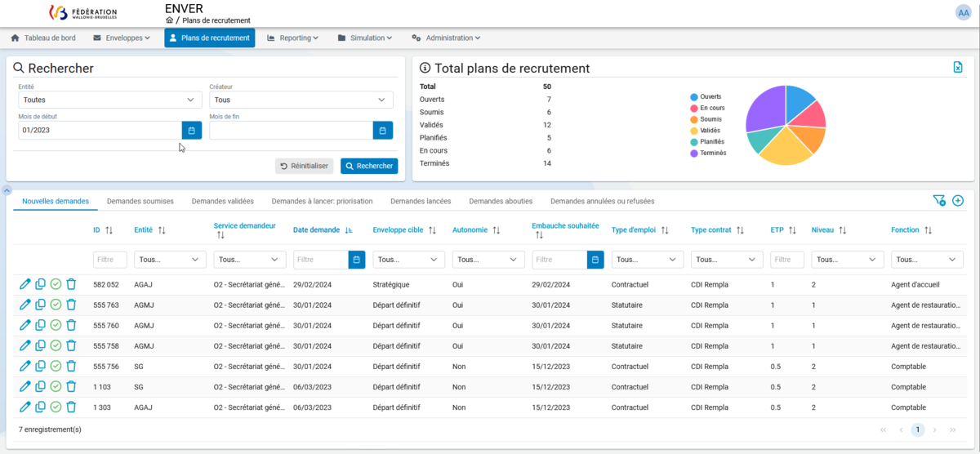Click the Mois de fin input field

292,130
